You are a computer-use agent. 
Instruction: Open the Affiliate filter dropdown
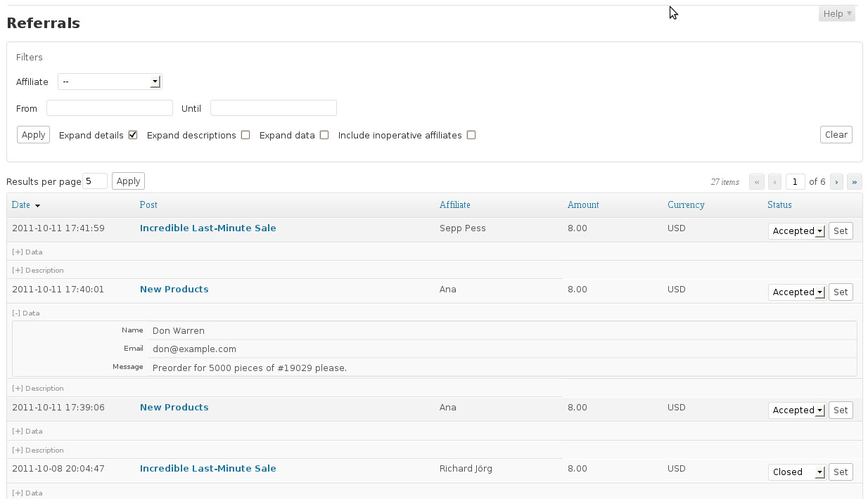(110, 82)
